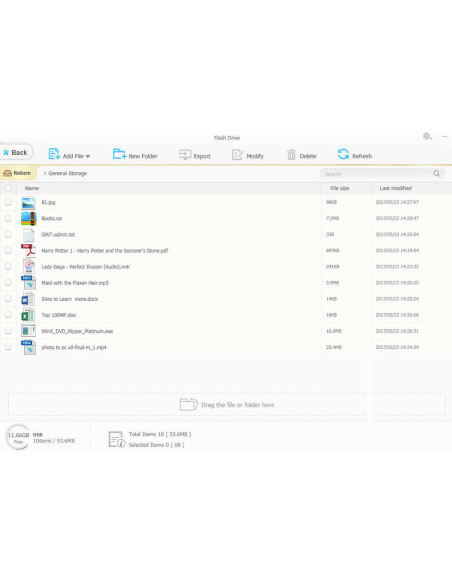Check the box for WinX_DVD_Ripper_Platinum.exe
Viewport: 452px width, 584px height.
(x=8, y=331)
